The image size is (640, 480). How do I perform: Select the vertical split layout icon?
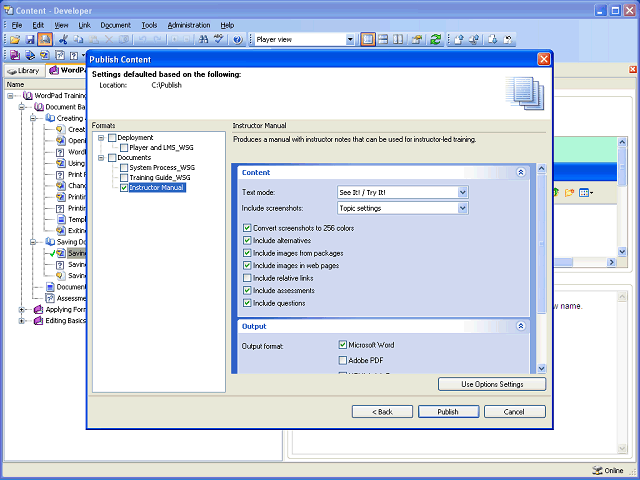click(x=398, y=40)
